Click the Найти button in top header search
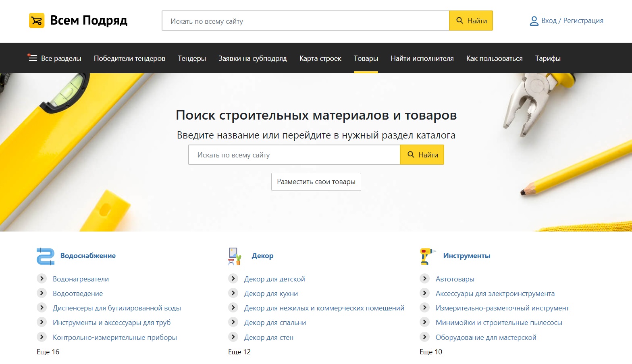632x364 pixels. (471, 21)
